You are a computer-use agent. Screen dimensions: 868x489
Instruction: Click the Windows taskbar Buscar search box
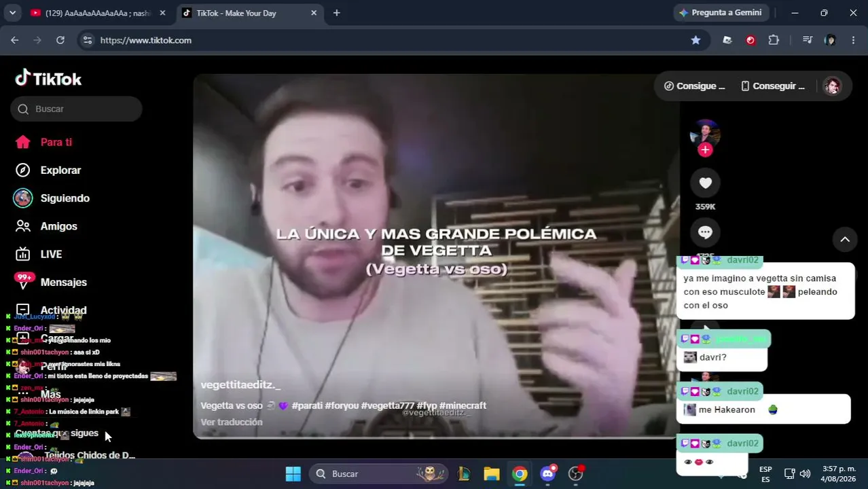click(379, 473)
